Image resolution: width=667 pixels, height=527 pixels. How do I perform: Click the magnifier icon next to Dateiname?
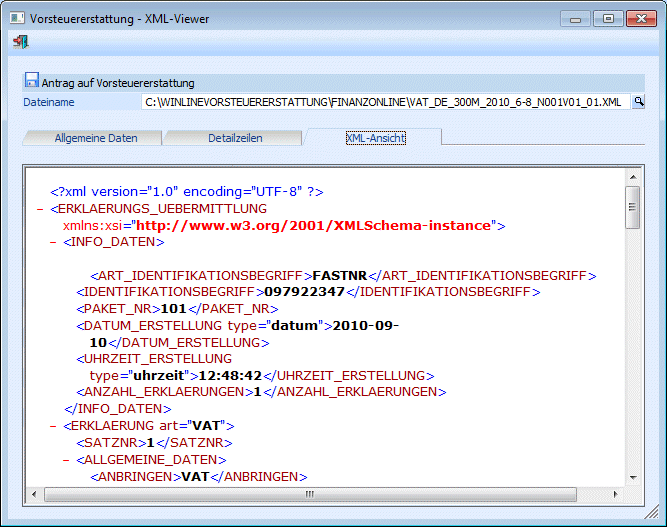638,102
